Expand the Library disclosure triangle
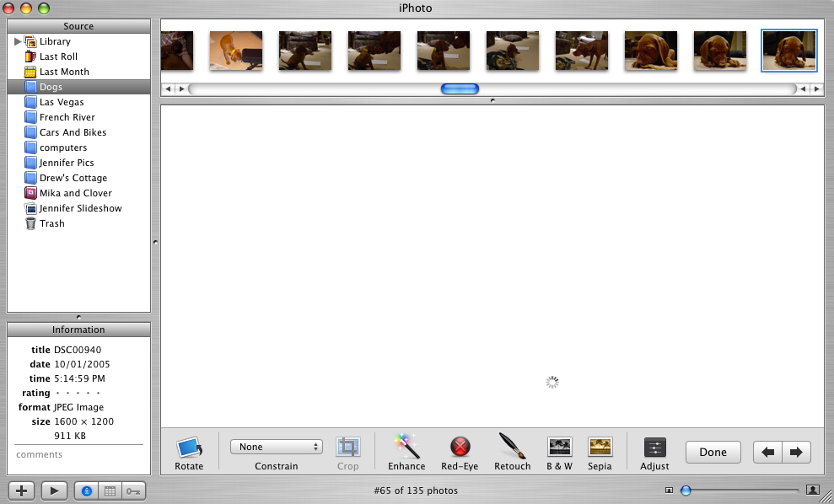834x504 pixels. pyautogui.click(x=18, y=41)
